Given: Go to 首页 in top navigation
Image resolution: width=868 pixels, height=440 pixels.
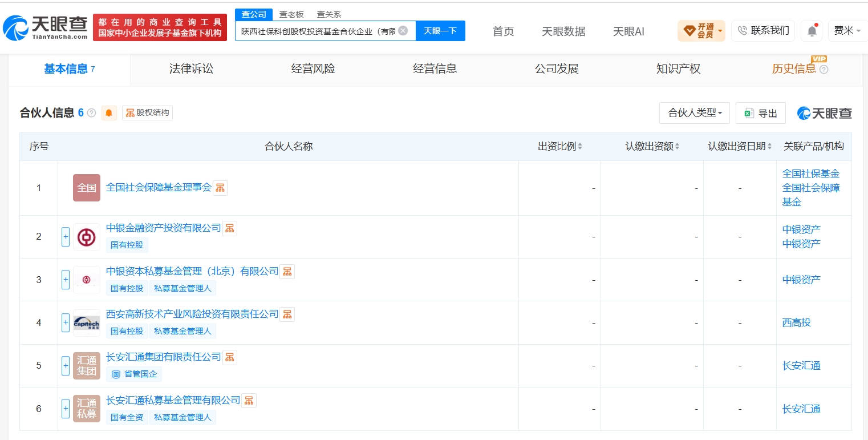Looking at the screenshot, I should tap(503, 31).
